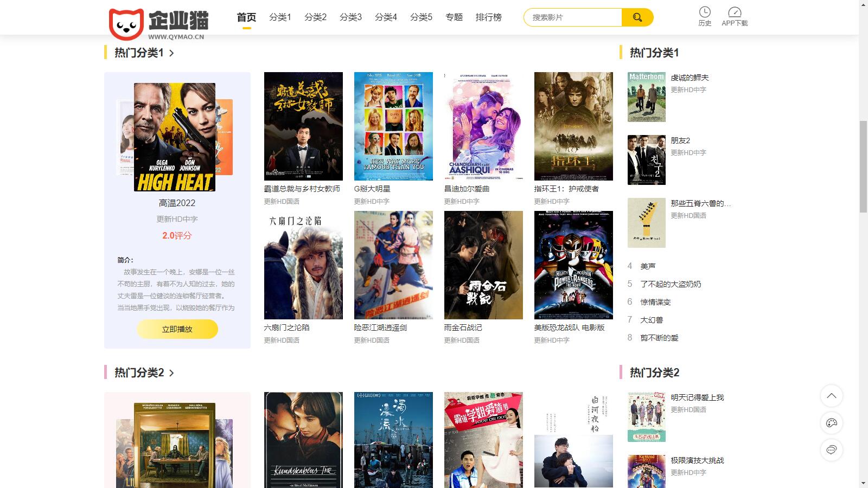
Task: Click the yellow search magnifier button
Action: (x=637, y=17)
